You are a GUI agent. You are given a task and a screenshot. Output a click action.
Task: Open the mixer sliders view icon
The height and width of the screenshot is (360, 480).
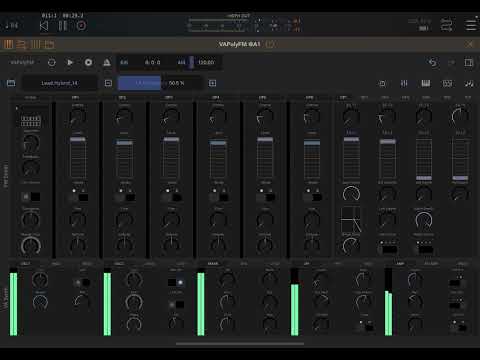click(404, 83)
